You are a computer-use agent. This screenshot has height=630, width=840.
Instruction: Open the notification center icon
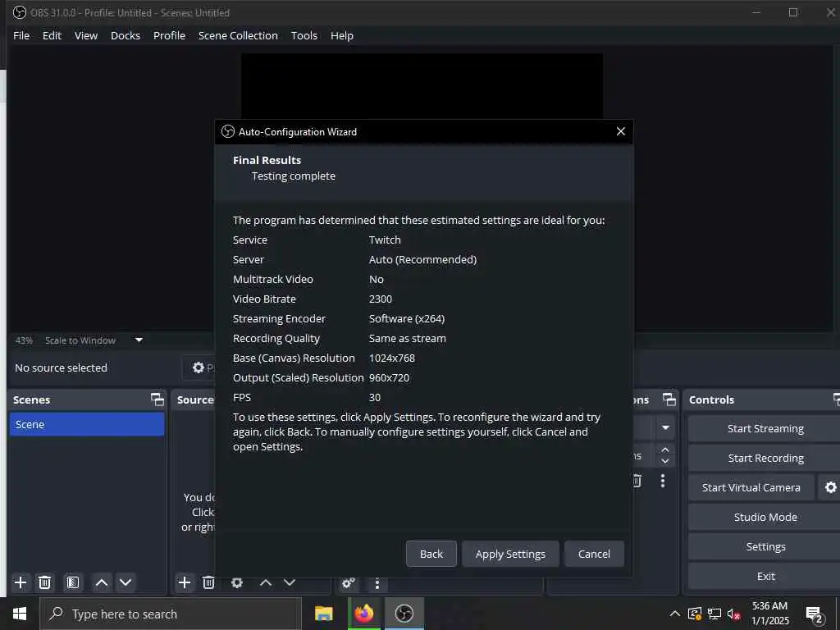tap(814, 614)
